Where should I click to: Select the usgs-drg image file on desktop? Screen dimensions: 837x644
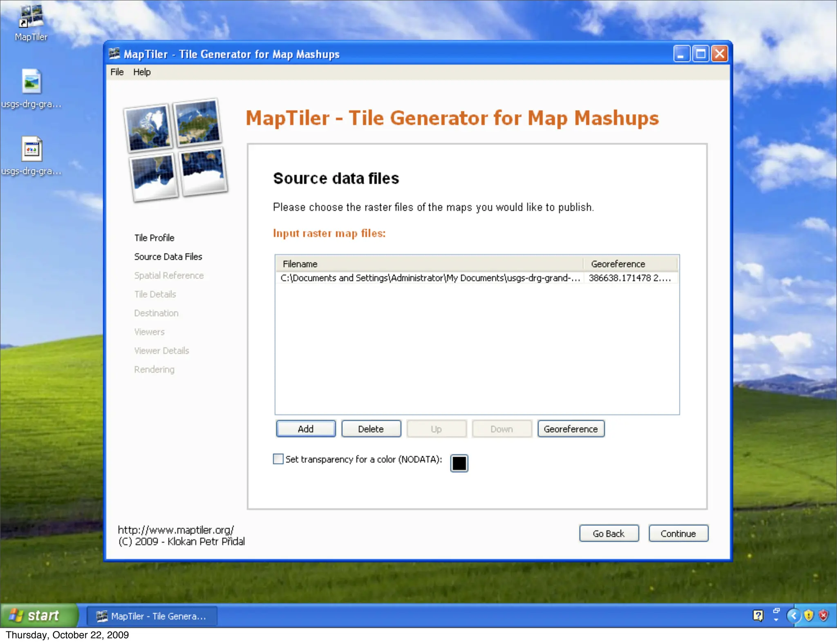[31, 81]
